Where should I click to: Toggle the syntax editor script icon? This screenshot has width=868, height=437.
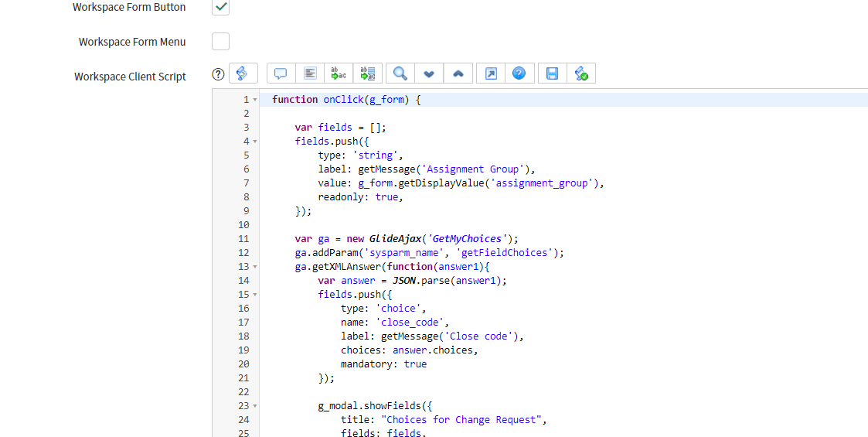click(x=243, y=73)
